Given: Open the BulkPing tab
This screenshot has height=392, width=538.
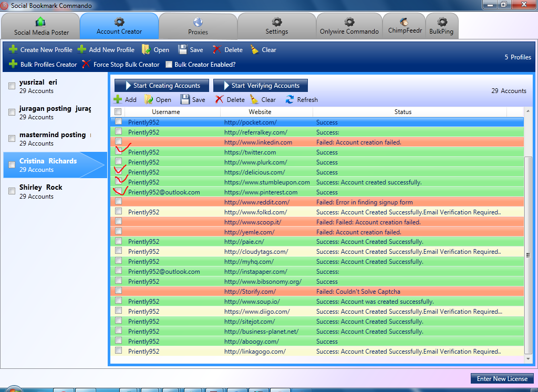Looking at the screenshot, I should pyautogui.click(x=442, y=26).
